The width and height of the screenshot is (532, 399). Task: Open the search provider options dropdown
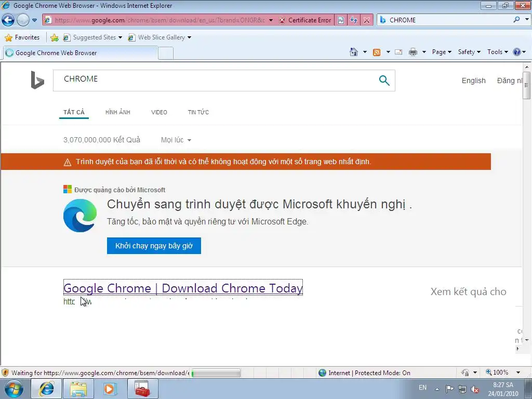(x=527, y=20)
